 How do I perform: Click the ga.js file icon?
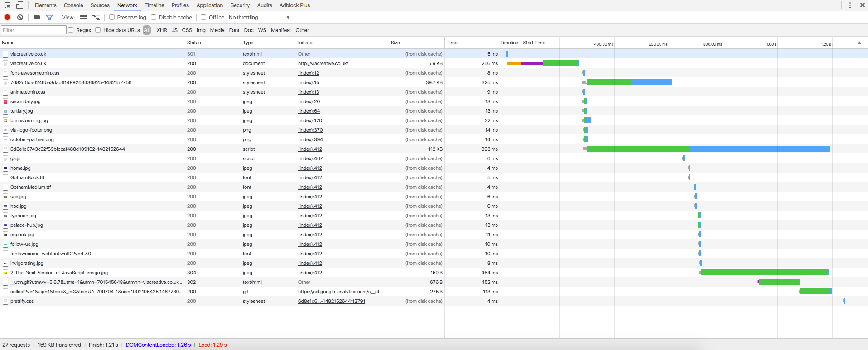(5, 158)
